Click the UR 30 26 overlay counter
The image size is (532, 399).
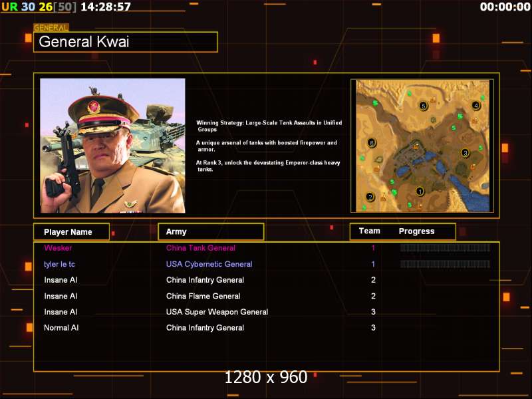pos(39,7)
